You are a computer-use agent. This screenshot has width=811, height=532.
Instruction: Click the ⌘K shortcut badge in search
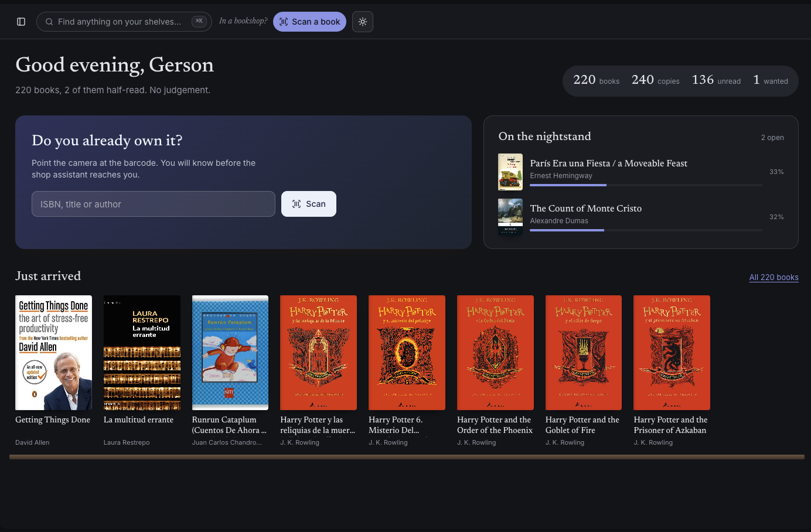click(199, 22)
